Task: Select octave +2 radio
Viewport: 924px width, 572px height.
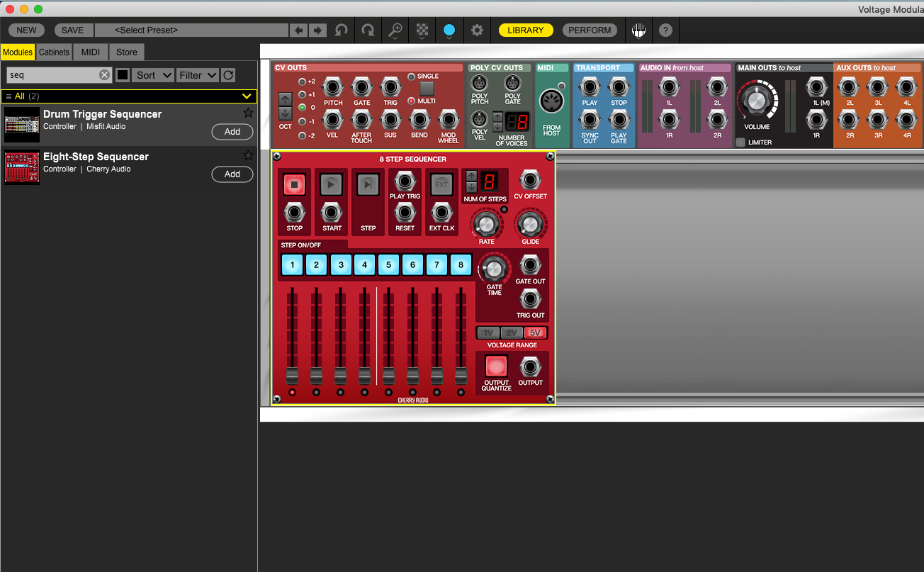Action: [x=302, y=82]
